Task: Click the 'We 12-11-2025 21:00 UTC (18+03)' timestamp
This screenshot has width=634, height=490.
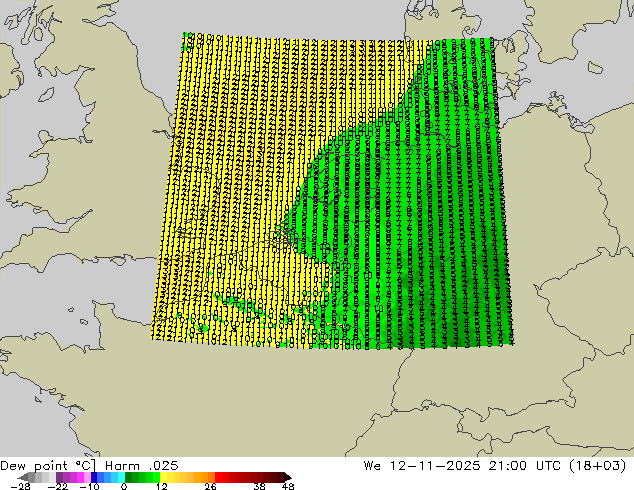Action: (x=495, y=466)
